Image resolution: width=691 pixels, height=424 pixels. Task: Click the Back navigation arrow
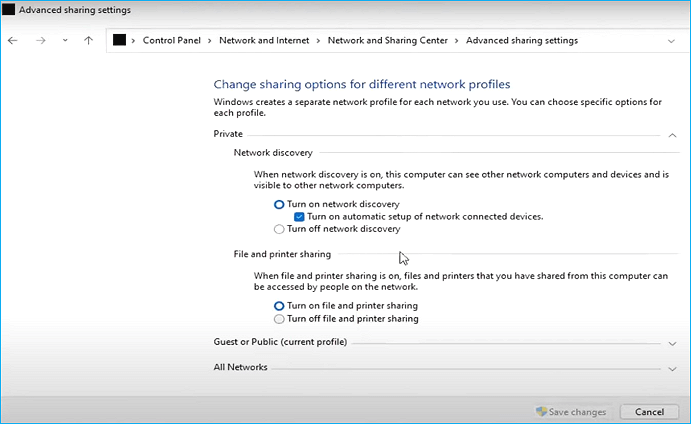(x=13, y=41)
